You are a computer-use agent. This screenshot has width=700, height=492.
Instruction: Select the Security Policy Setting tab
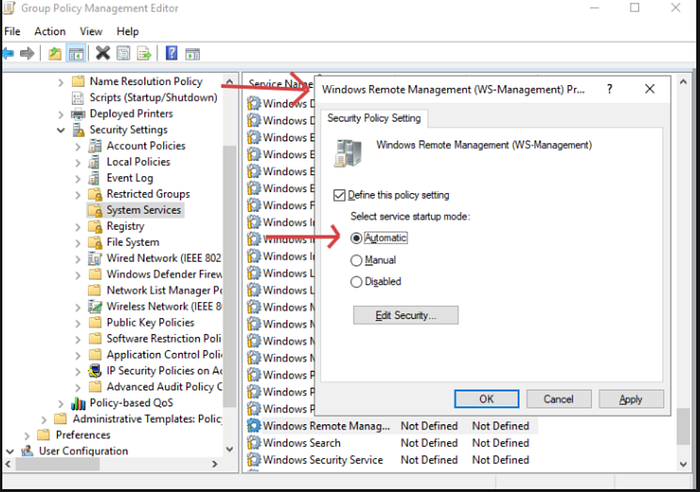pos(374,118)
